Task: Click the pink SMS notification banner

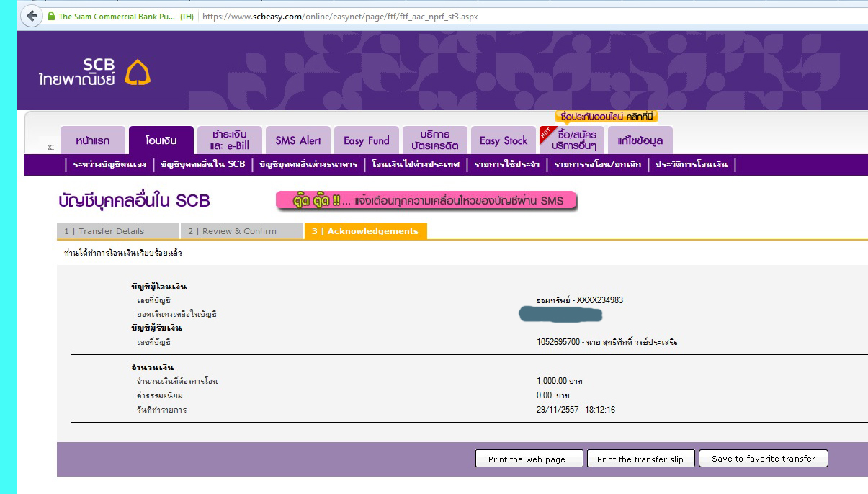Action: pos(427,200)
